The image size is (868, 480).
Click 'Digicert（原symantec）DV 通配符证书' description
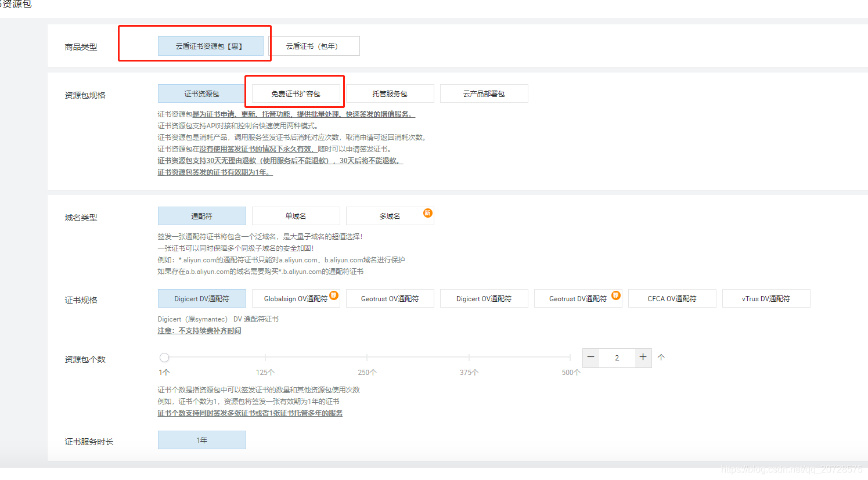coord(218,319)
